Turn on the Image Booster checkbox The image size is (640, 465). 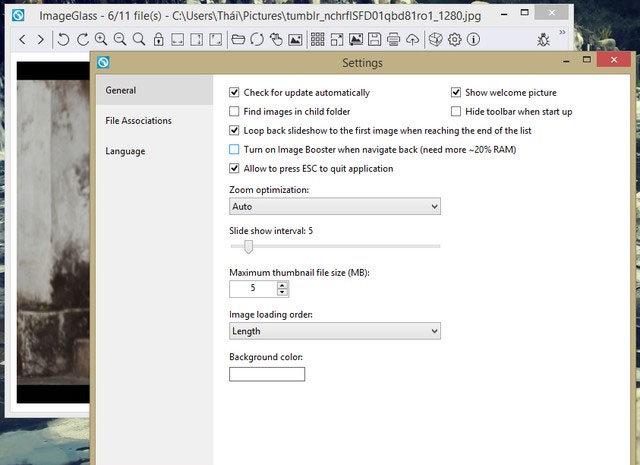(x=235, y=149)
